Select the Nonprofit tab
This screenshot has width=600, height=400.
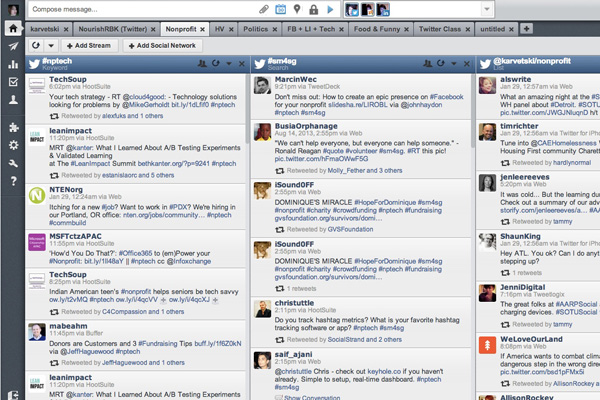(x=181, y=29)
